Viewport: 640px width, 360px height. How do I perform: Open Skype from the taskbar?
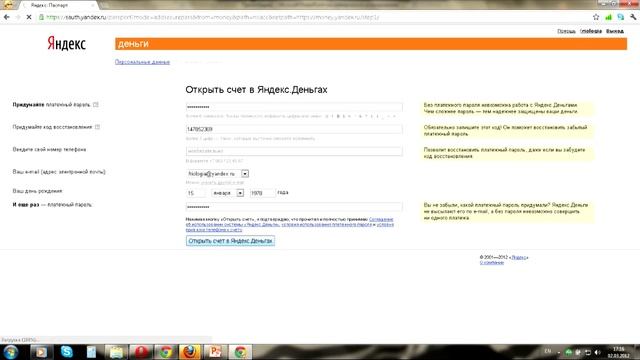(x=67, y=352)
